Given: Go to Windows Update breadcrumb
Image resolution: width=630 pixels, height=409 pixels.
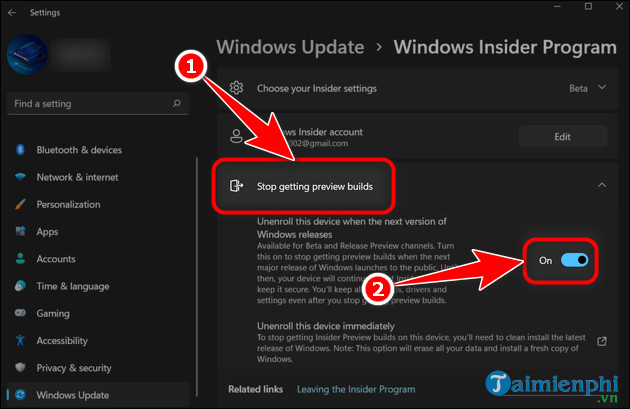Looking at the screenshot, I should tap(290, 47).
